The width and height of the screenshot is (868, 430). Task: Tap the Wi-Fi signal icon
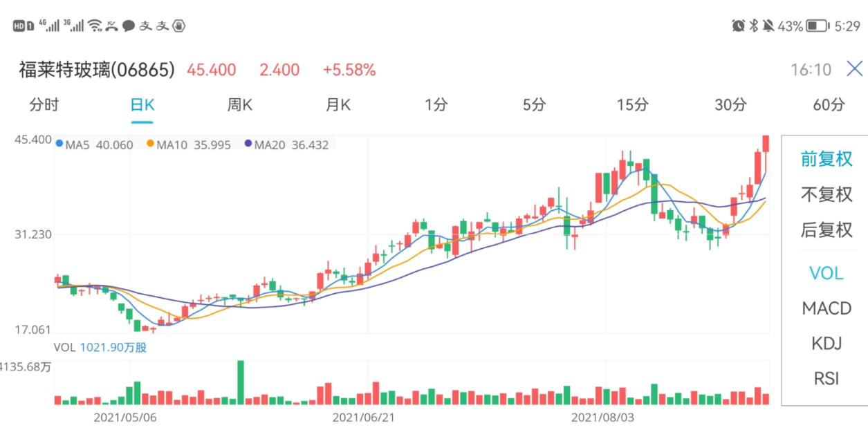click(x=95, y=26)
